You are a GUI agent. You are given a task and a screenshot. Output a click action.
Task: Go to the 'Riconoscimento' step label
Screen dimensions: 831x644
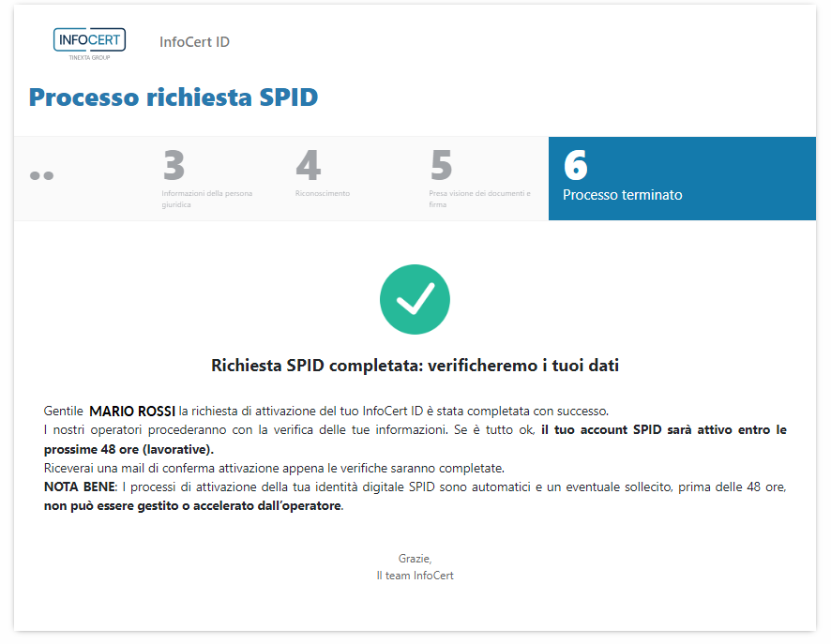pos(322,194)
